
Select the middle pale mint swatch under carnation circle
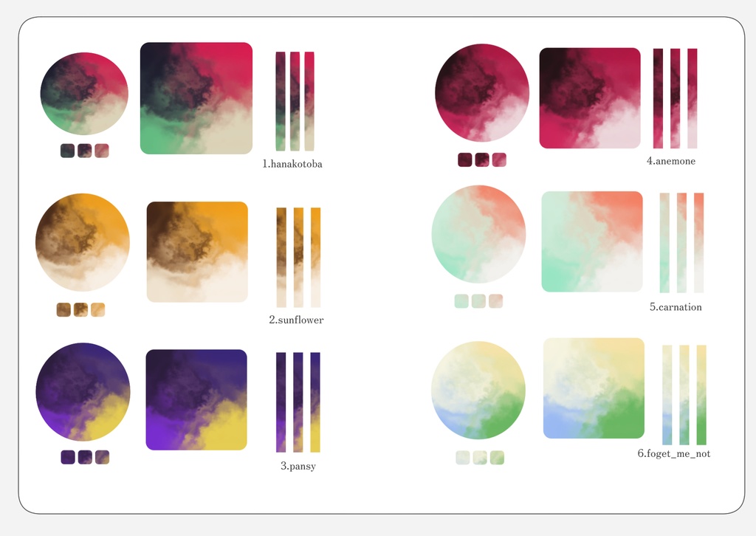[478, 300]
